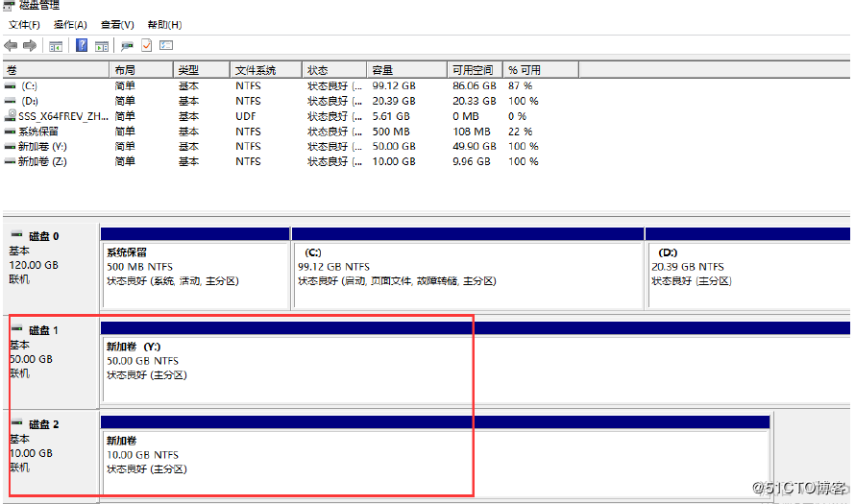Image resolution: width=855 pixels, height=504 pixels.
Task: Click the disk drive toolbar icon with green light
Action: (127, 46)
